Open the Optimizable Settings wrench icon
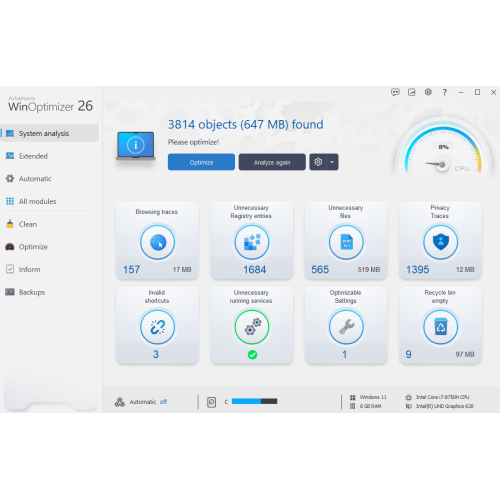 tap(346, 327)
